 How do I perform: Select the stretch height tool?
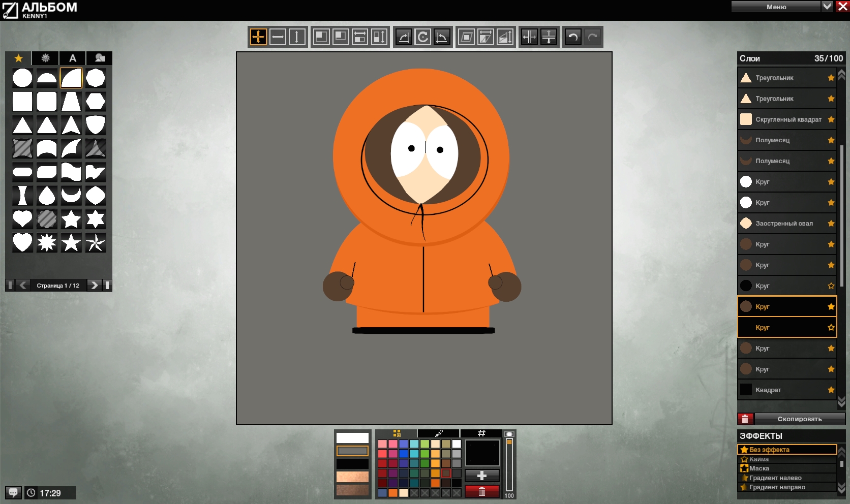(x=379, y=37)
